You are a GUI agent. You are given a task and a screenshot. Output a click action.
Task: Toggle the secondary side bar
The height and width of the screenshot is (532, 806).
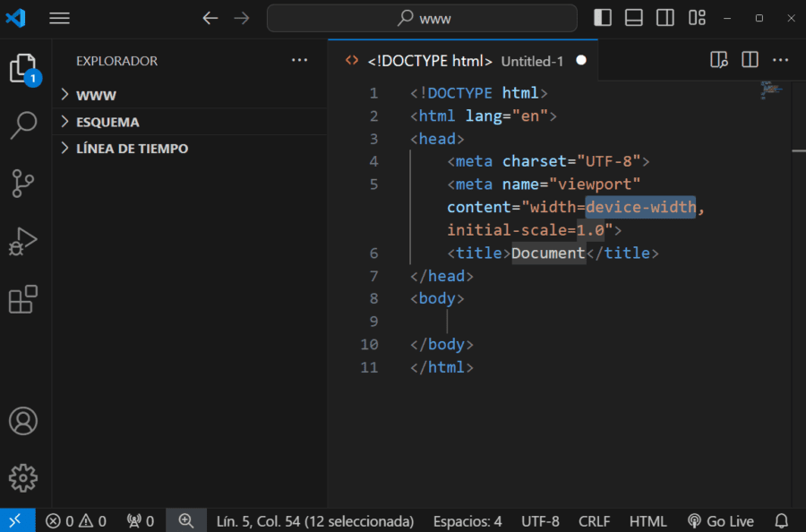click(x=665, y=18)
